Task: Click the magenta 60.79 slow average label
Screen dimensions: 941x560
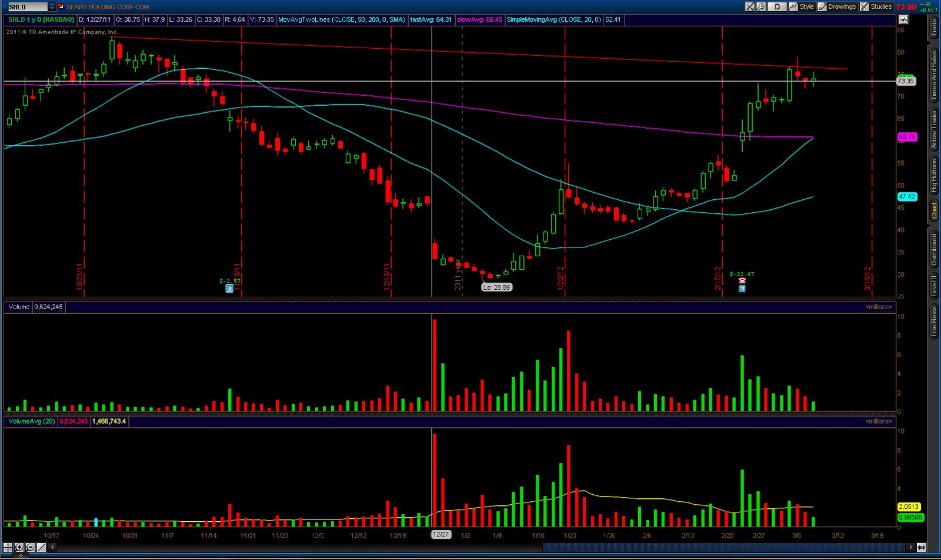Action: pyautogui.click(x=907, y=137)
